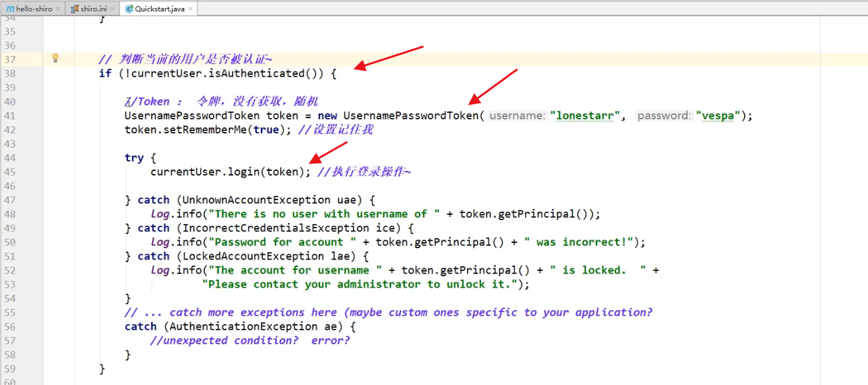This screenshot has height=385, width=868.
Task: Click the lightbulb intention icon on line 37
Action: (55, 59)
